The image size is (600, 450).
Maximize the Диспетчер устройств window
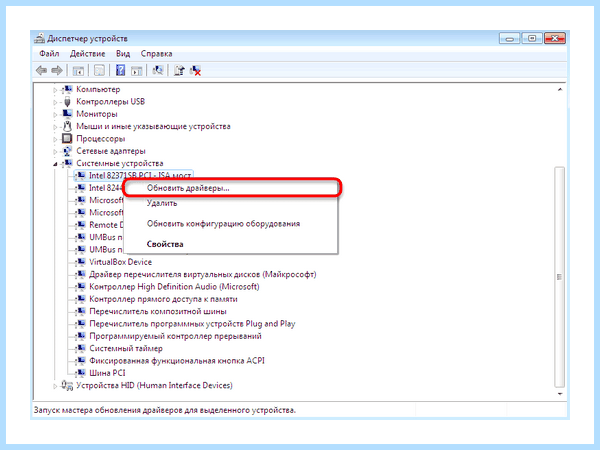[x=532, y=38]
